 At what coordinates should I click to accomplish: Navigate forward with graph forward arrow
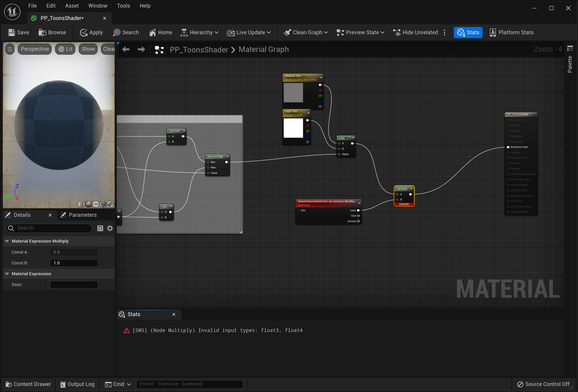(141, 49)
